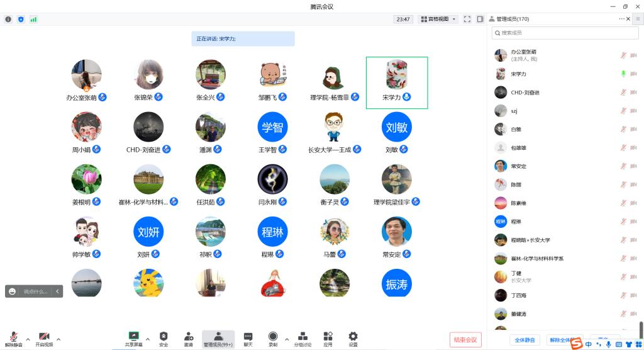
Task: Turn on camera with 开启视频
Action: coord(44,339)
